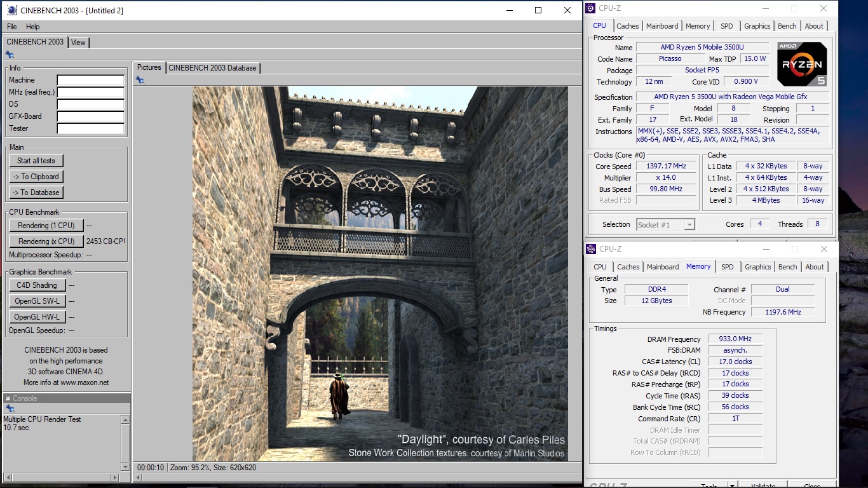The width and height of the screenshot is (868, 488).
Task: Select the Pictures tab
Action: [x=149, y=67]
